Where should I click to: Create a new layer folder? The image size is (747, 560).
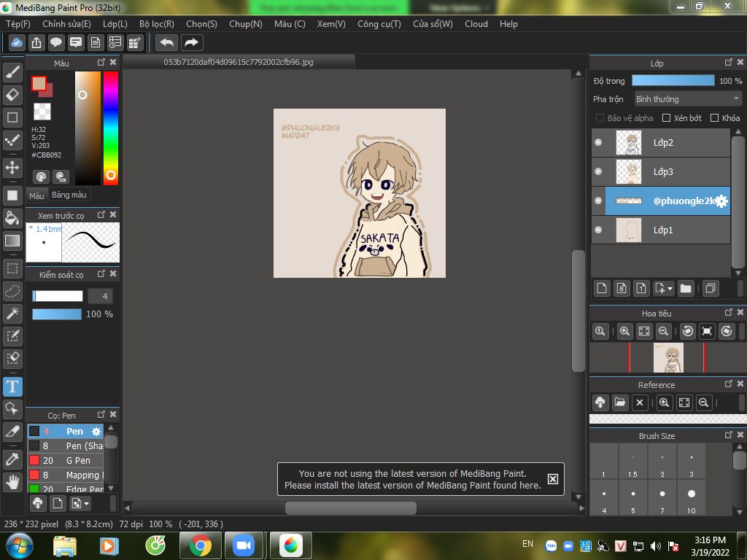686,288
